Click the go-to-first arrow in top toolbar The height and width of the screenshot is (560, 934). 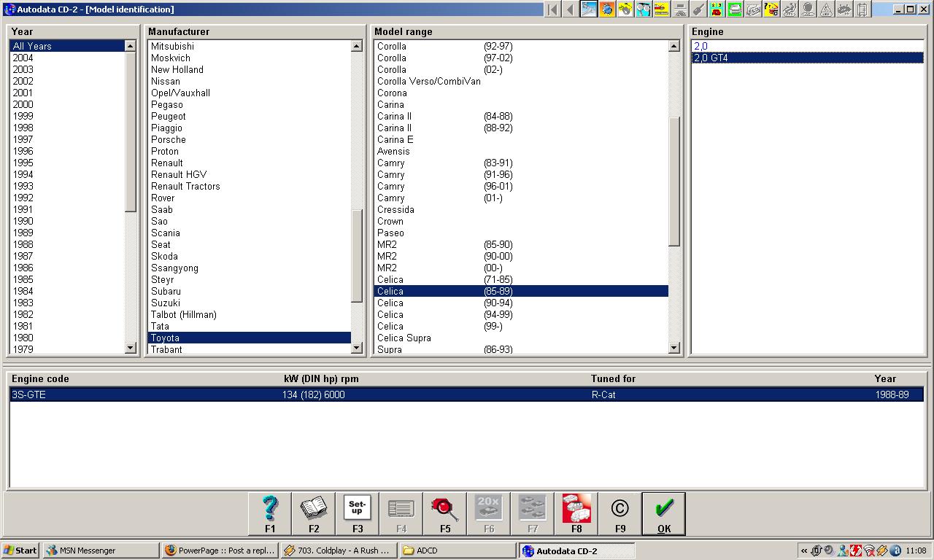552,9
